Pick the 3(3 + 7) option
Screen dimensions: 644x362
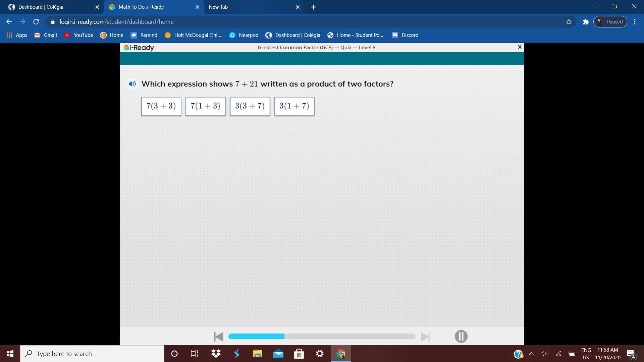(250, 106)
